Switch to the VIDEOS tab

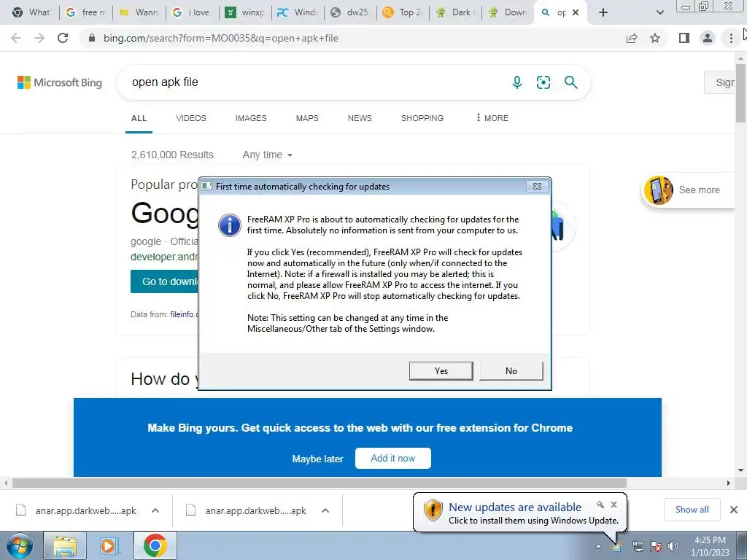pyautogui.click(x=191, y=118)
